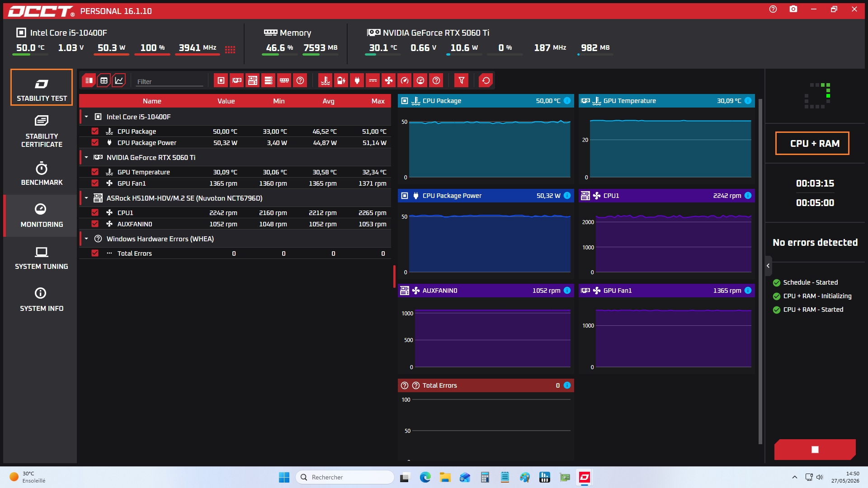The image size is (868, 488).
Task: Open info for GPU Temperature graph
Action: [748, 101]
